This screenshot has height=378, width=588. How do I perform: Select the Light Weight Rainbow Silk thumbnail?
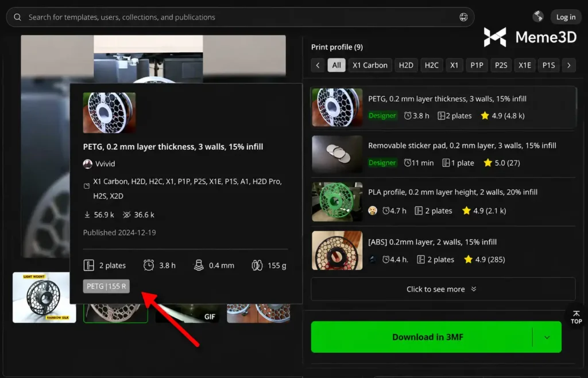pyautogui.click(x=44, y=298)
